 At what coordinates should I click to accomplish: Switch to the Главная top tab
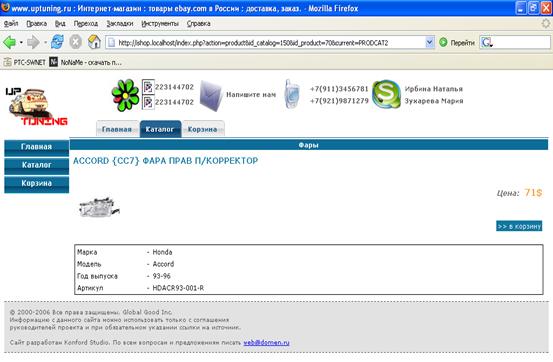pos(117,129)
